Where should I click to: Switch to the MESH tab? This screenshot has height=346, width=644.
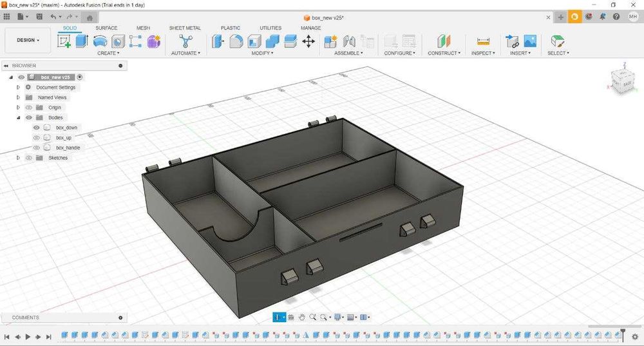[143, 28]
